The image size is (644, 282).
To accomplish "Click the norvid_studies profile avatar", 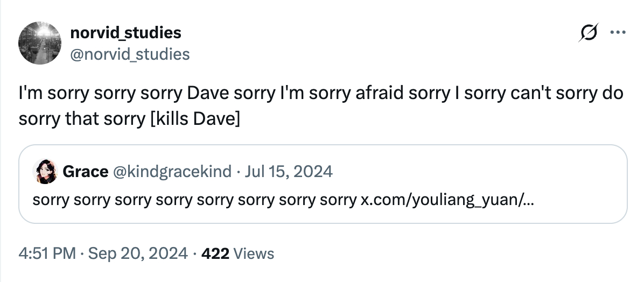I will (40, 43).
